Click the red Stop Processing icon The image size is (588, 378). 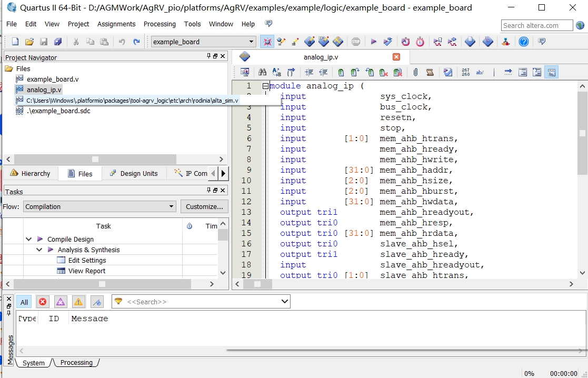pyautogui.click(x=355, y=42)
